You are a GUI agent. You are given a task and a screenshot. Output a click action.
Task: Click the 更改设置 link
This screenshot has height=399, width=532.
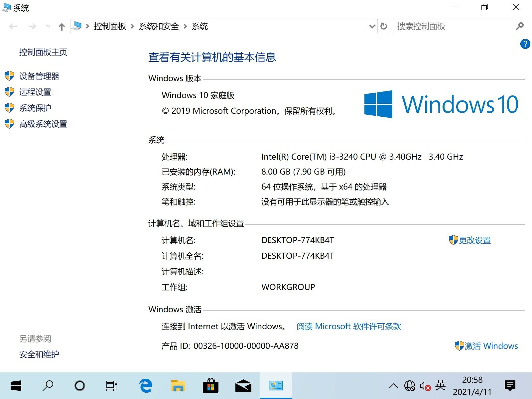(474, 240)
